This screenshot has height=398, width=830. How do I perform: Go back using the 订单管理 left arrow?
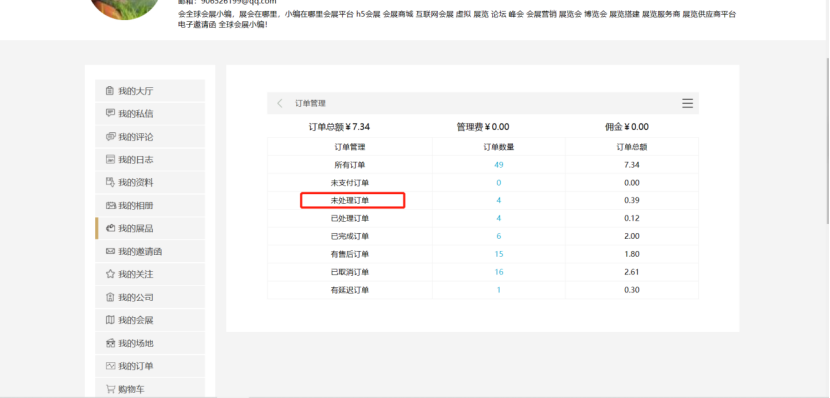coord(280,103)
